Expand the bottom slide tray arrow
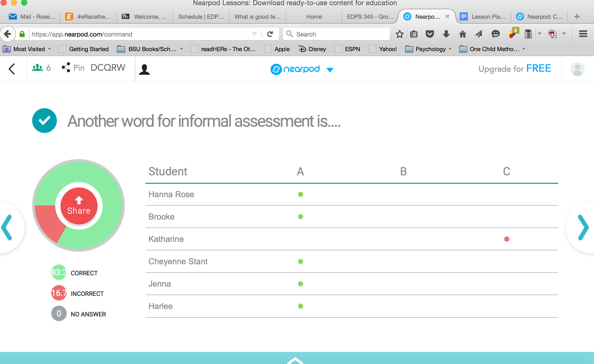This screenshot has width=594, height=364. 295,360
